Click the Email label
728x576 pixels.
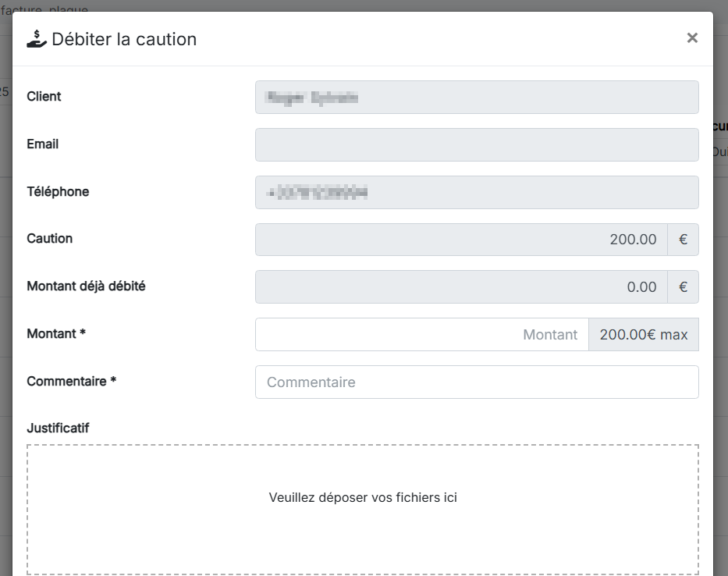(43, 144)
